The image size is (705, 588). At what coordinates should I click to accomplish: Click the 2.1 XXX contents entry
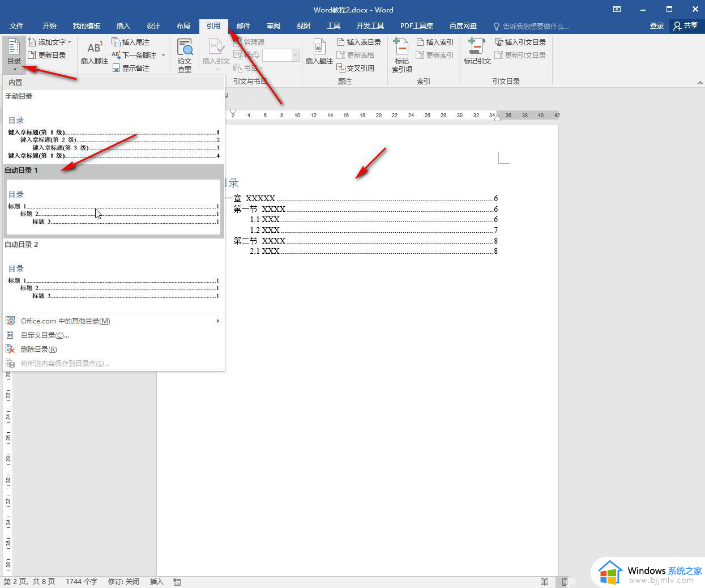pos(374,251)
